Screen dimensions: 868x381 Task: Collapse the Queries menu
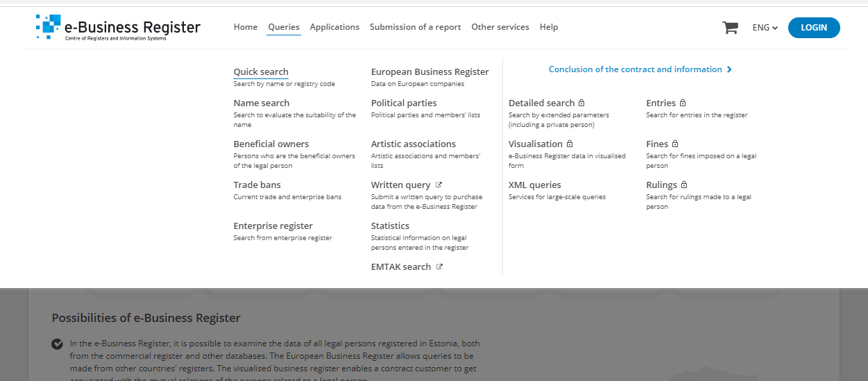pos(284,27)
